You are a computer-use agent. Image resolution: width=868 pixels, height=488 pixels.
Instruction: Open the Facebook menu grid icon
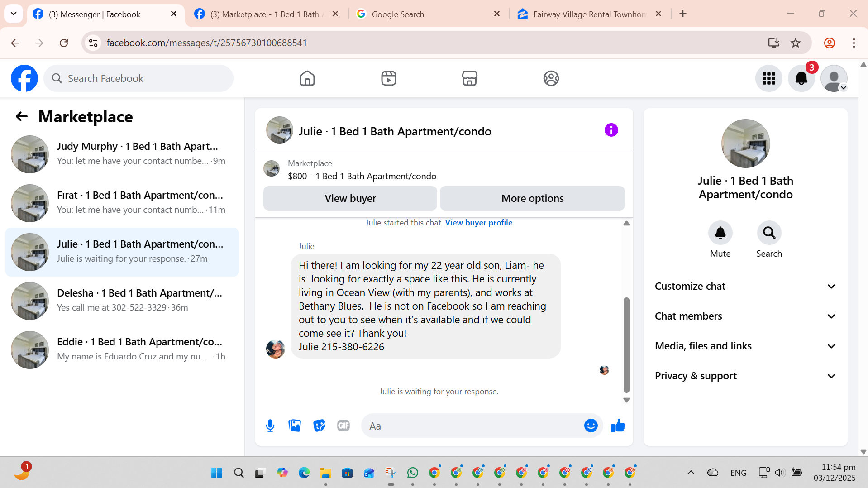769,78
